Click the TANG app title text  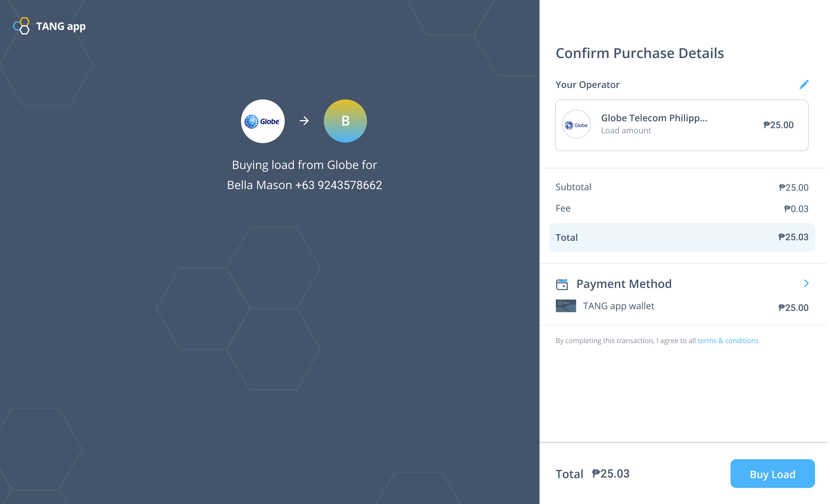point(61,26)
